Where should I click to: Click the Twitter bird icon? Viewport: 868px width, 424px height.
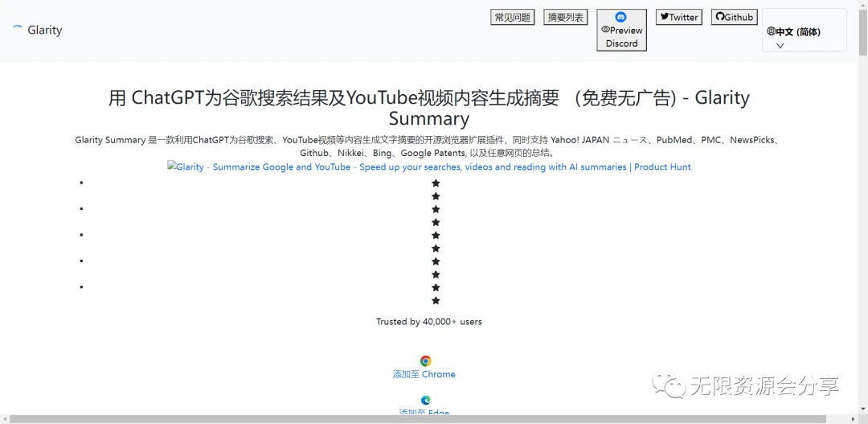tap(665, 17)
